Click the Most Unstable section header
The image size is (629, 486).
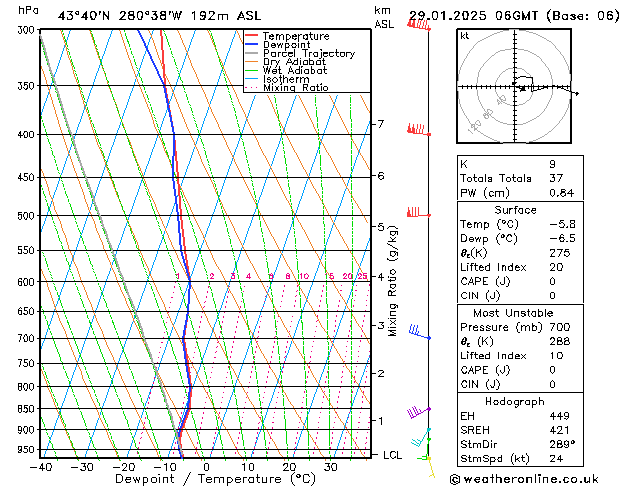tap(517, 312)
